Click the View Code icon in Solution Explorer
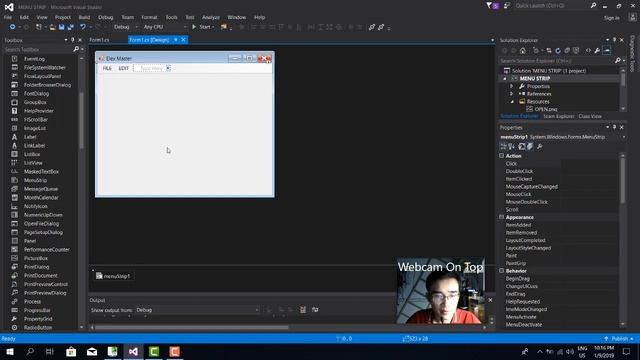 coord(588,51)
